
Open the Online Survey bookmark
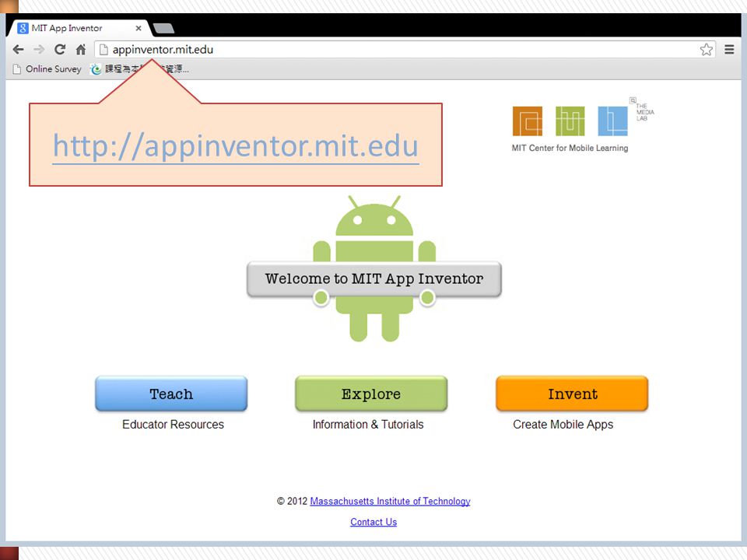pyautogui.click(x=47, y=69)
